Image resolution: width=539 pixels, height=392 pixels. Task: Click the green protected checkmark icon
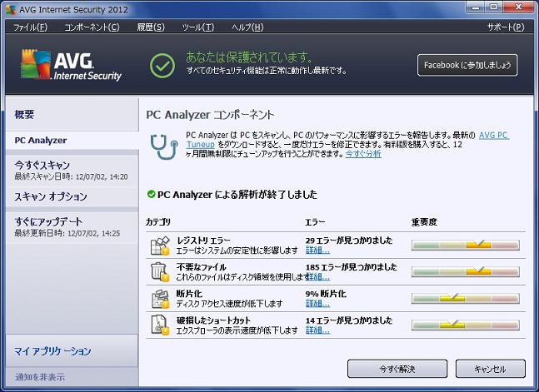click(x=162, y=65)
